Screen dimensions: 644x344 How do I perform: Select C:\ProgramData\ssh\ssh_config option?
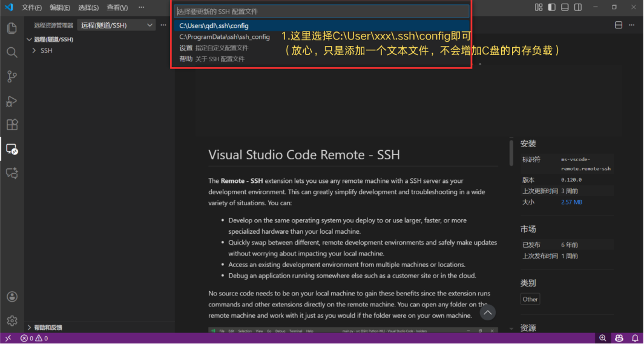(x=321, y=36)
